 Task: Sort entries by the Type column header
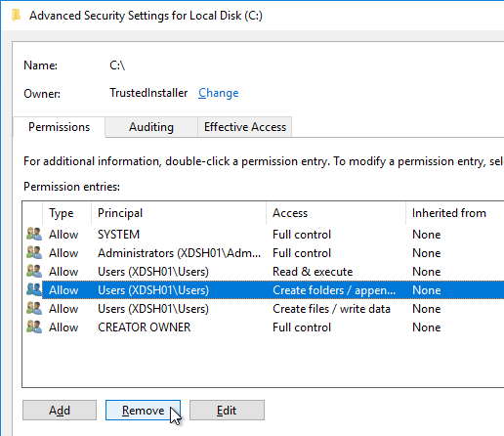pyautogui.click(x=66, y=213)
